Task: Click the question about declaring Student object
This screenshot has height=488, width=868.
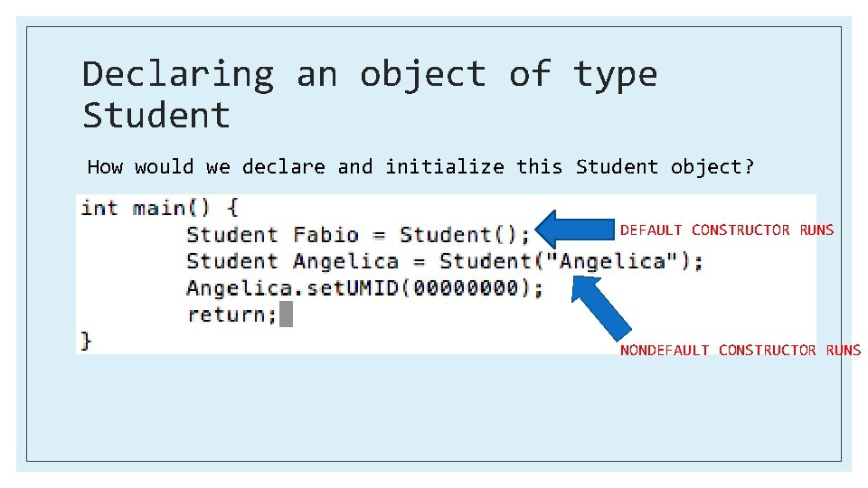Action: pos(420,167)
